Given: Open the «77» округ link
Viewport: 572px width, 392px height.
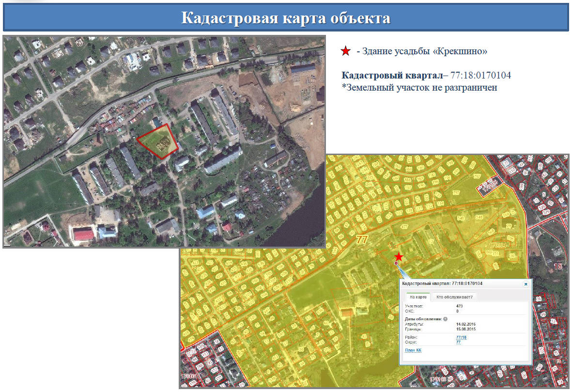Looking at the screenshot, I should point(458,342).
